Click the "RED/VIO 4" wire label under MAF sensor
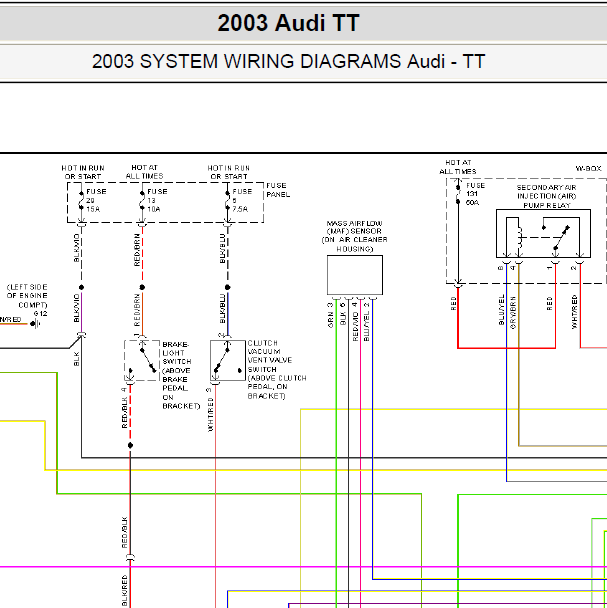This screenshot has width=607, height=608. [x=355, y=321]
